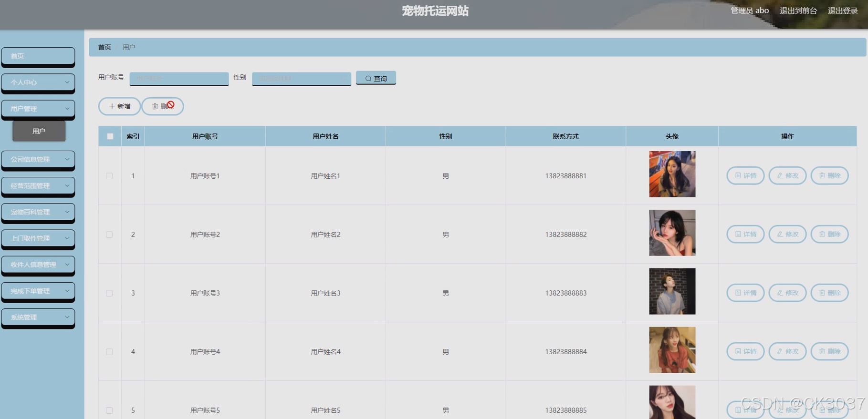This screenshot has height=419, width=868.
Task: Click 退出登录 to log out
Action: pyautogui.click(x=843, y=10)
